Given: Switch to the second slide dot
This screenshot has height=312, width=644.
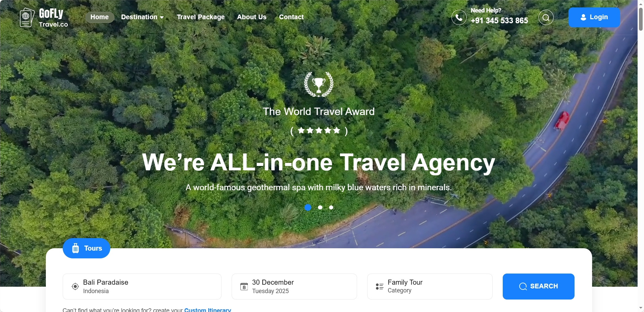Looking at the screenshot, I should (x=320, y=207).
